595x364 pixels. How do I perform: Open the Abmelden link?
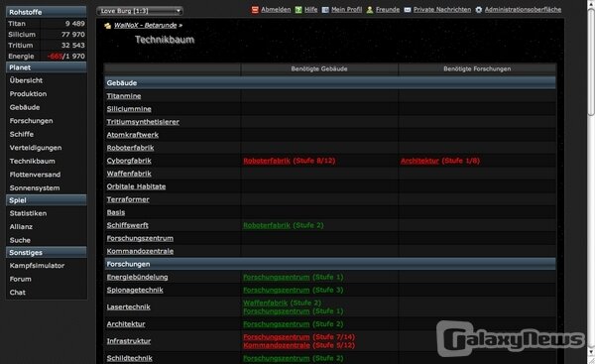(x=276, y=10)
